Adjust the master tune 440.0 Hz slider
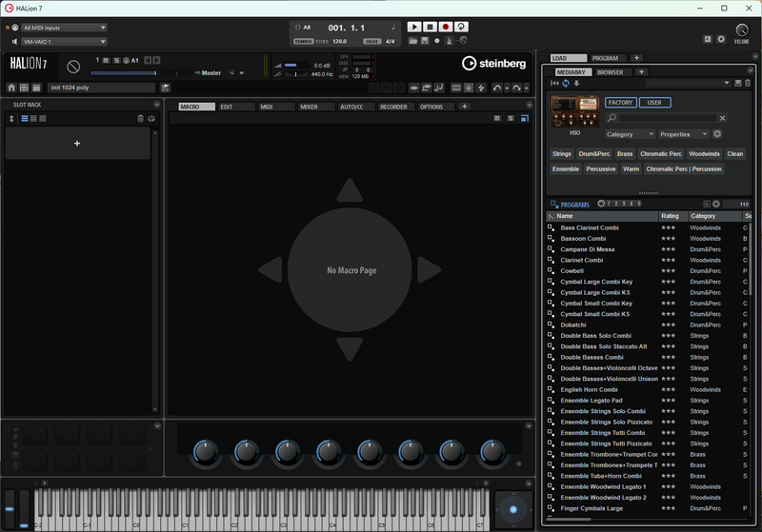This screenshot has height=532, width=762. click(296, 74)
